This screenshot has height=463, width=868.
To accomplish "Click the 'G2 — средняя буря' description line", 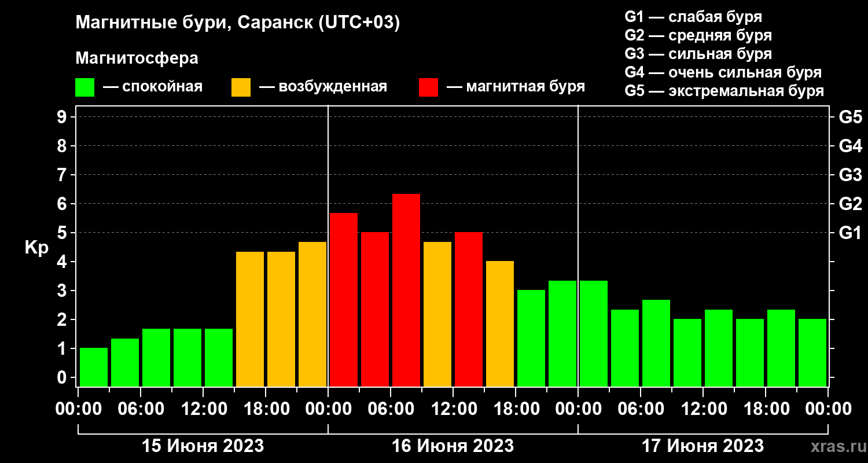I will (698, 35).
